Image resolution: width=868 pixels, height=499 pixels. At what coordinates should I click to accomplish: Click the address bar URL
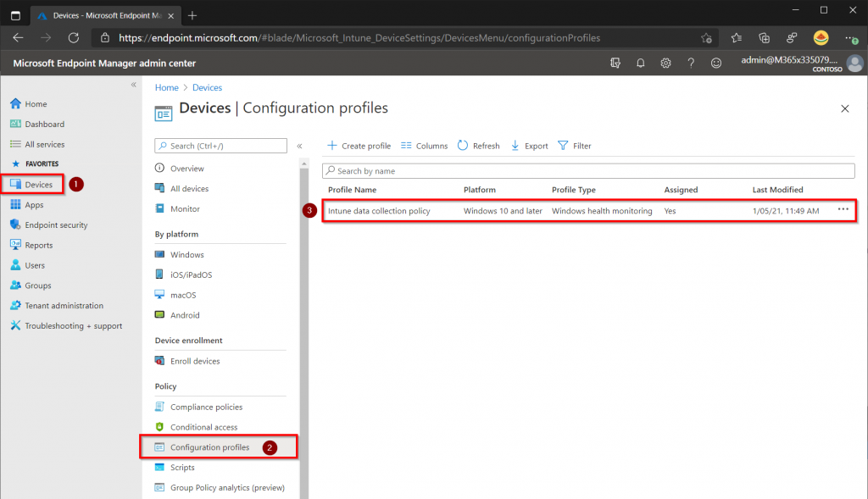click(x=359, y=37)
